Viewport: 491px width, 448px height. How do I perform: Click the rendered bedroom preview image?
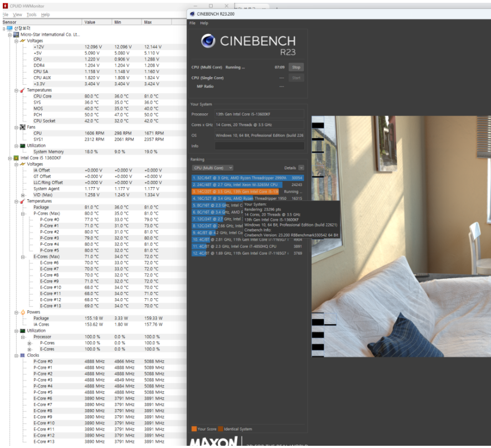pos(401,236)
